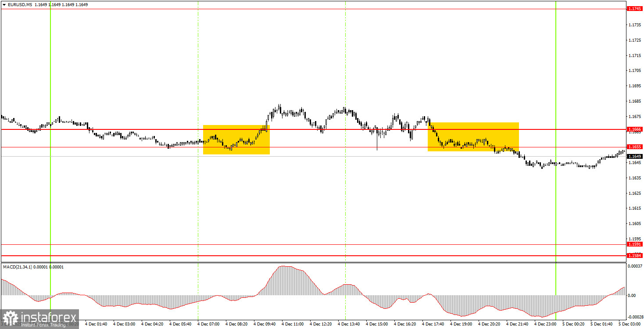Click the '4 Dec 20:20' time label
This screenshot has width=644, height=329.
[489, 324]
